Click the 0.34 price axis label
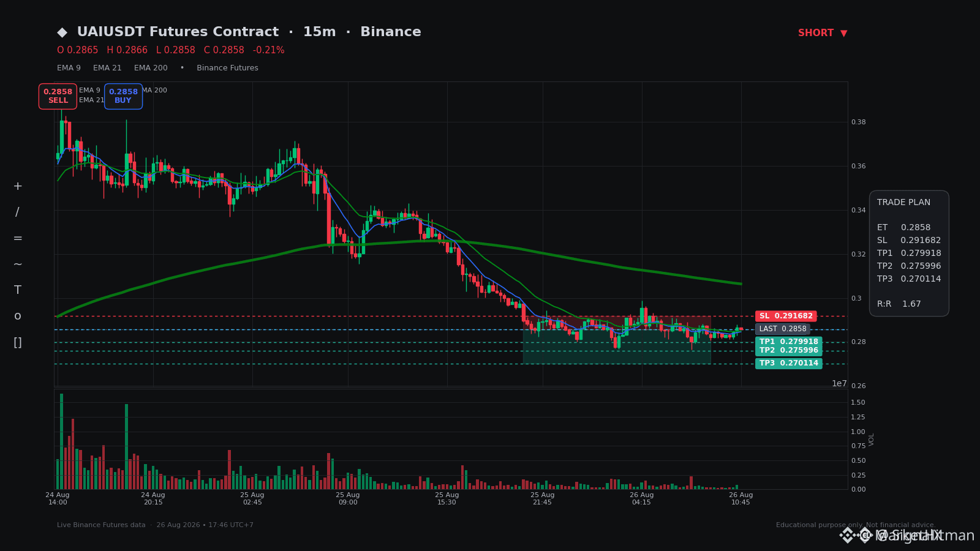980x551 pixels. click(858, 210)
